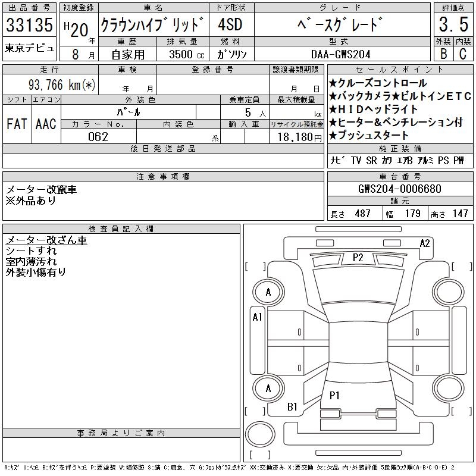
Task: Select the sales point ★HIDヘッドライト
Action: coord(374,109)
